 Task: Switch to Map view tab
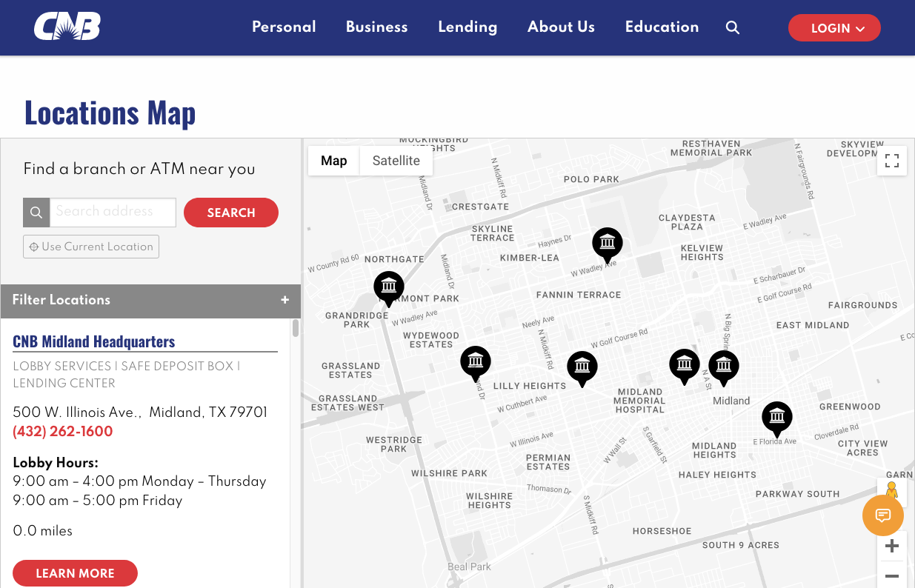pos(334,161)
